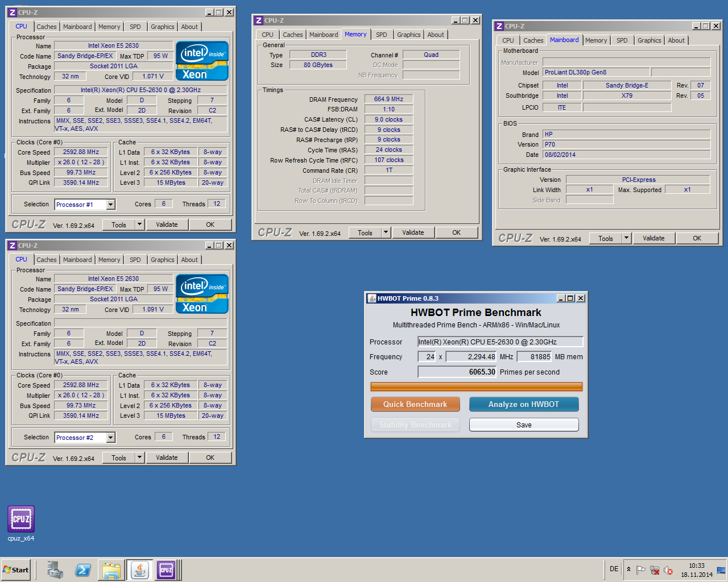The width and height of the screenshot is (728, 582).
Task: Open the cpuz_x64 desktop shortcut
Action: [21, 523]
